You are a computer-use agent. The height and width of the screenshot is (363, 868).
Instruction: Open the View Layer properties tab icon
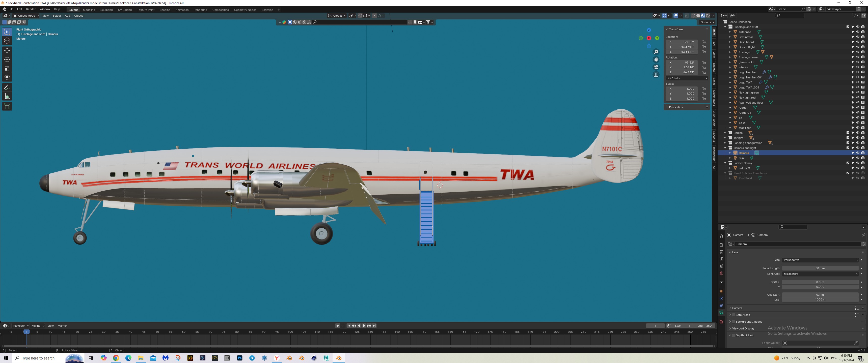(721, 259)
